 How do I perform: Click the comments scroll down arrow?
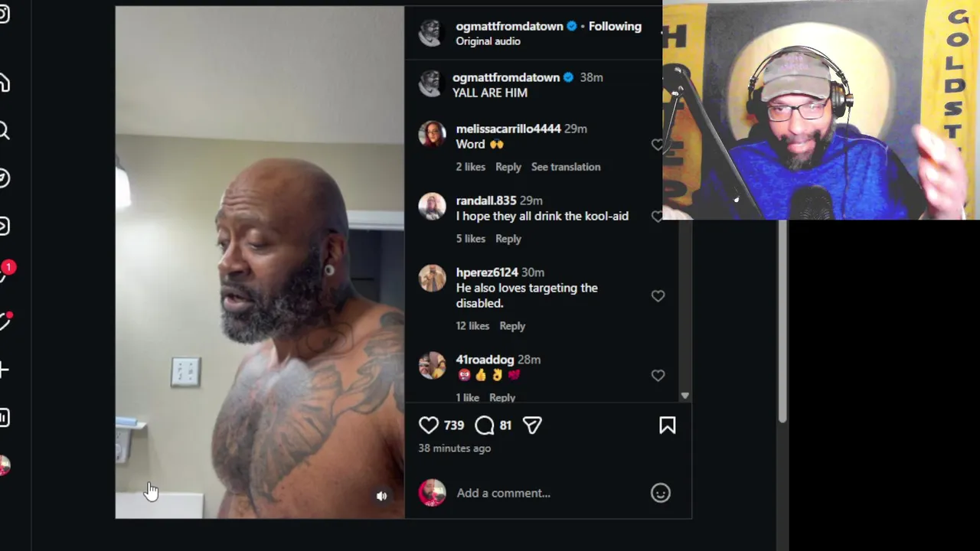[684, 396]
